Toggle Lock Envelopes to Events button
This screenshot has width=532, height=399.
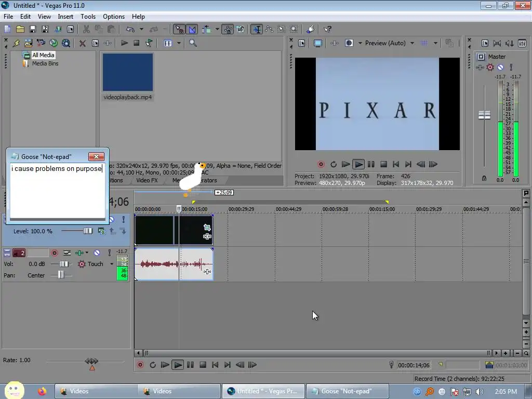(x=228, y=29)
